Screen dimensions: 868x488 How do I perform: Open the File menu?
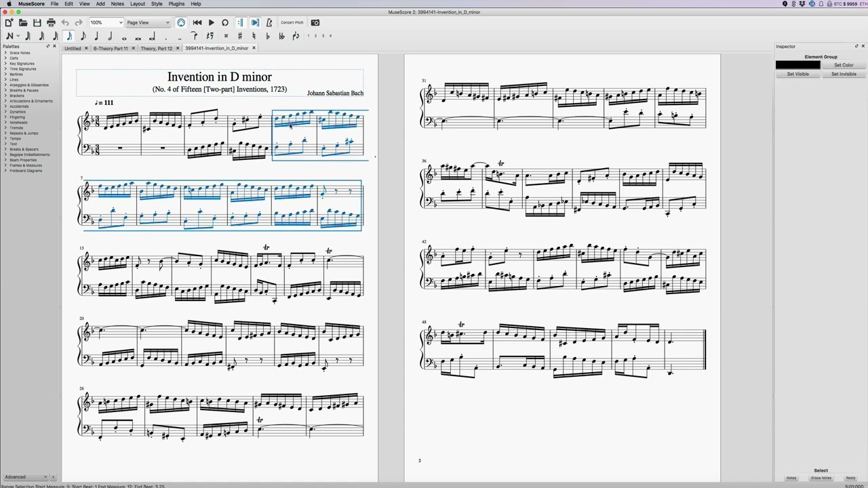[x=54, y=4]
